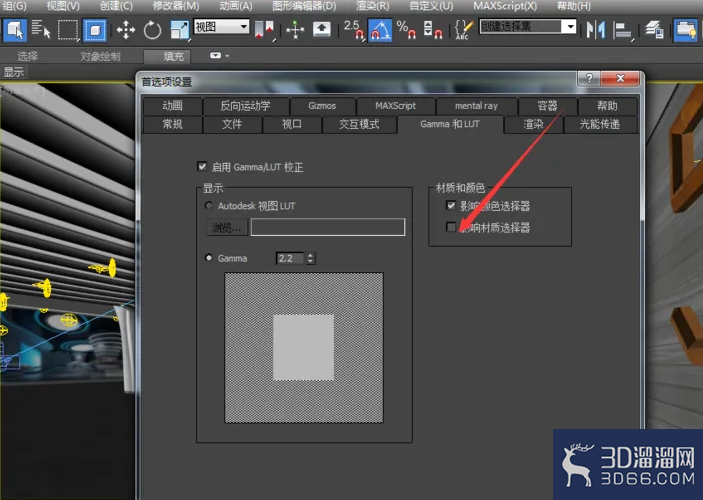Switch to 渲染 tab in dialog

[533, 124]
